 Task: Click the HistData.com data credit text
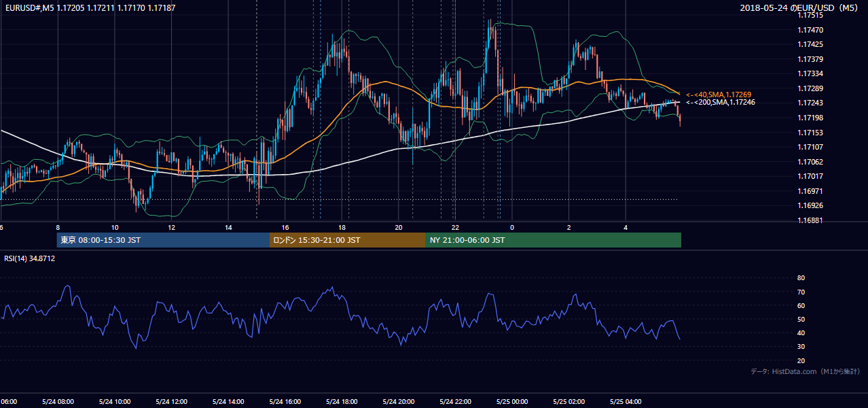806,371
